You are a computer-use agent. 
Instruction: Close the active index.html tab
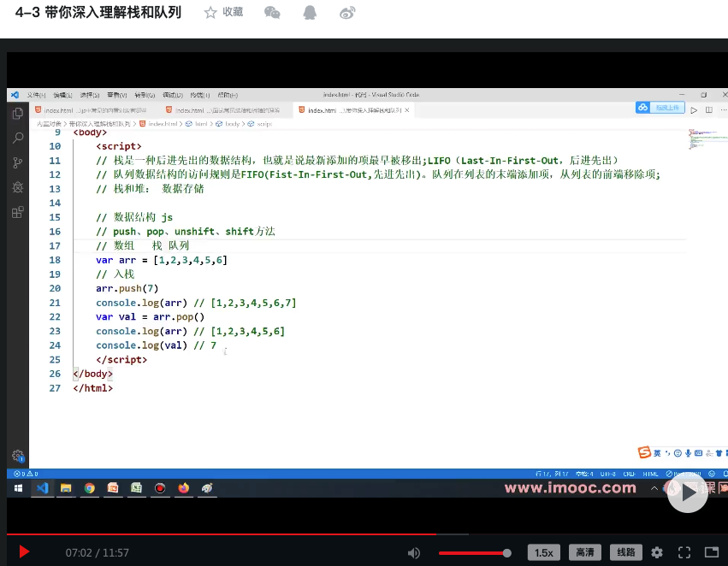tap(406, 110)
